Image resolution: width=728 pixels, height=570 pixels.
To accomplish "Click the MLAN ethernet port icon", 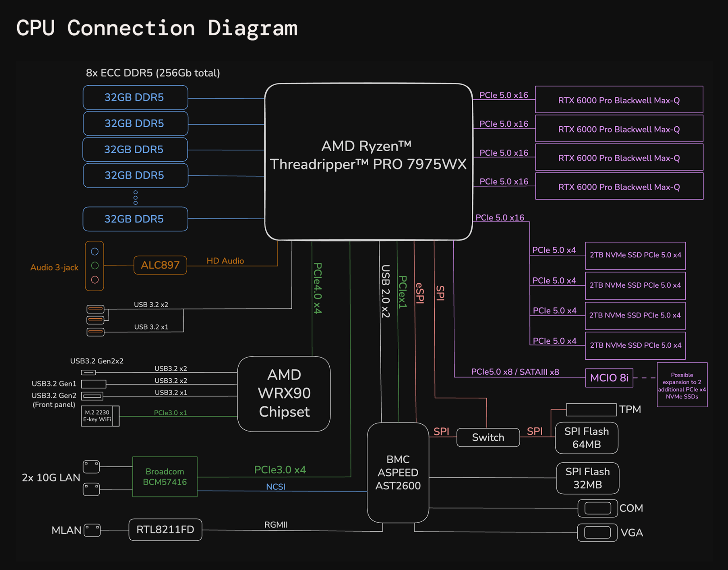I will point(92,530).
